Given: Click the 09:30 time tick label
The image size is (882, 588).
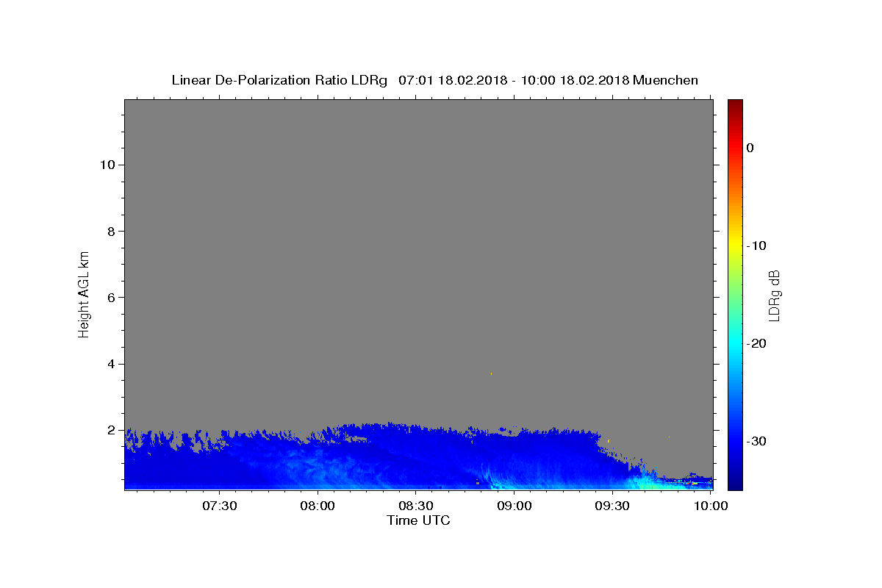Looking at the screenshot, I should pos(612,506).
